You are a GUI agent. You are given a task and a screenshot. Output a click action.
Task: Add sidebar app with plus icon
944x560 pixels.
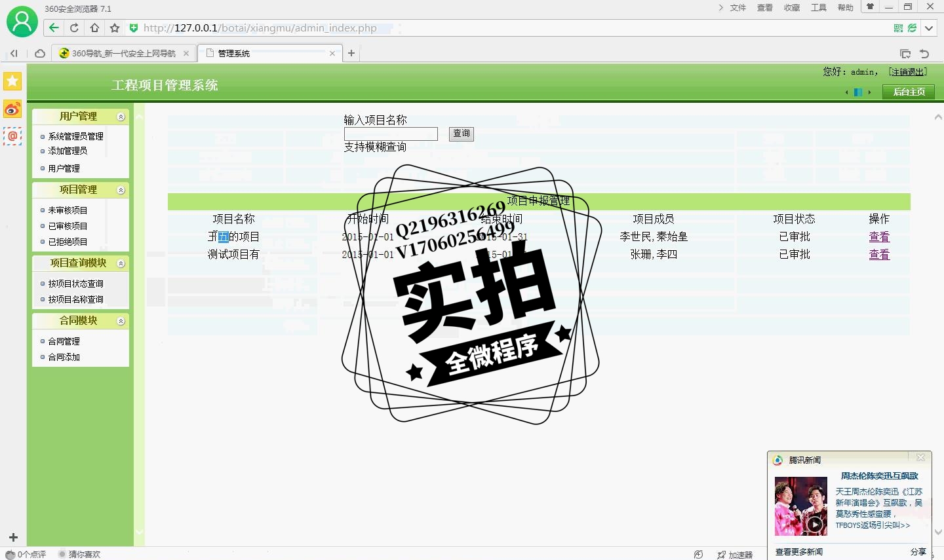click(13, 537)
